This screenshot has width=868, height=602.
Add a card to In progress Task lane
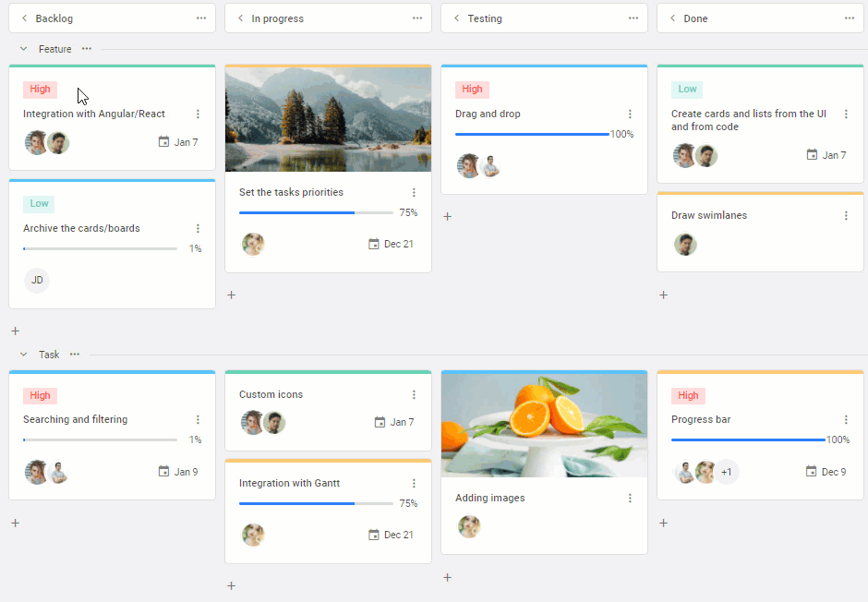[232, 585]
